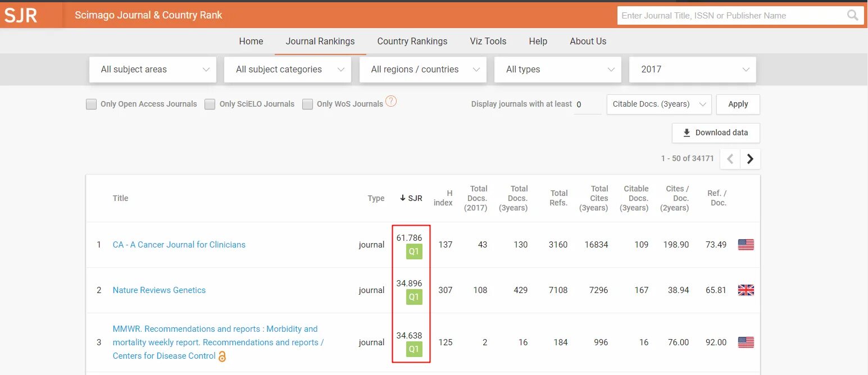Focus the journal title search field
This screenshot has width=868, height=375.
click(x=731, y=16)
